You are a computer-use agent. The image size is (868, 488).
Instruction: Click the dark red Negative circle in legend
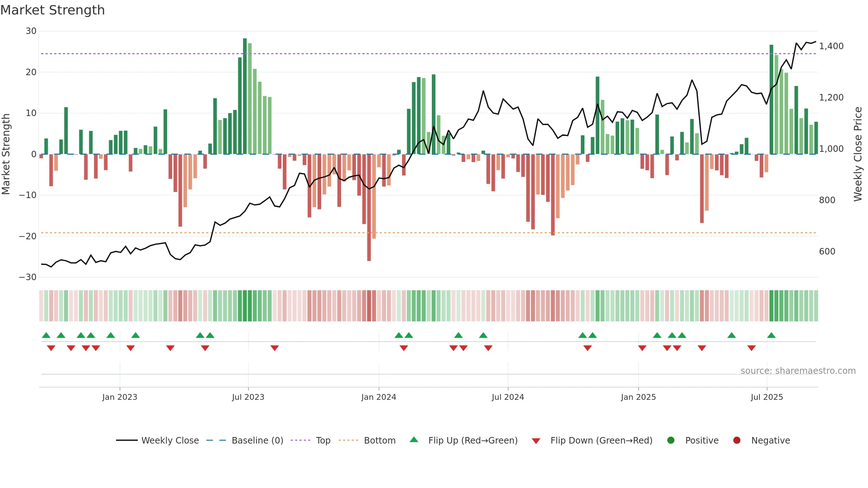pos(737,440)
